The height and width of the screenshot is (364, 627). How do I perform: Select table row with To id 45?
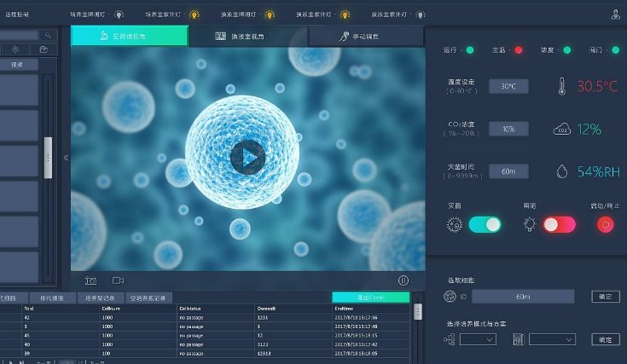[x=205, y=336]
